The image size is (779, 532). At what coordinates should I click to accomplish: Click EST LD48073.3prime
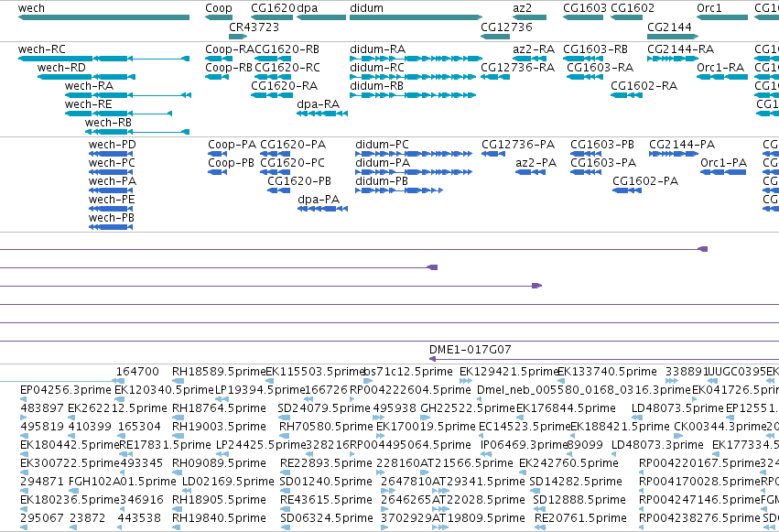click(657, 445)
